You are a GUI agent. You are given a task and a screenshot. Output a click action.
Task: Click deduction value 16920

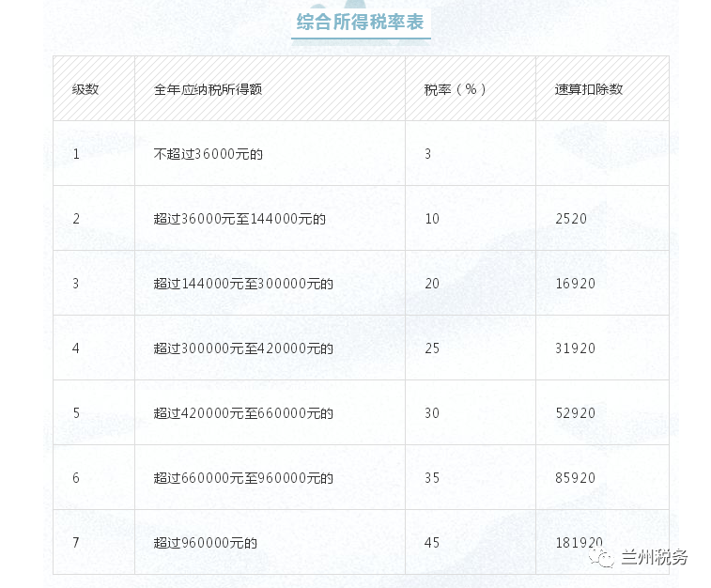(x=576, y=284)
